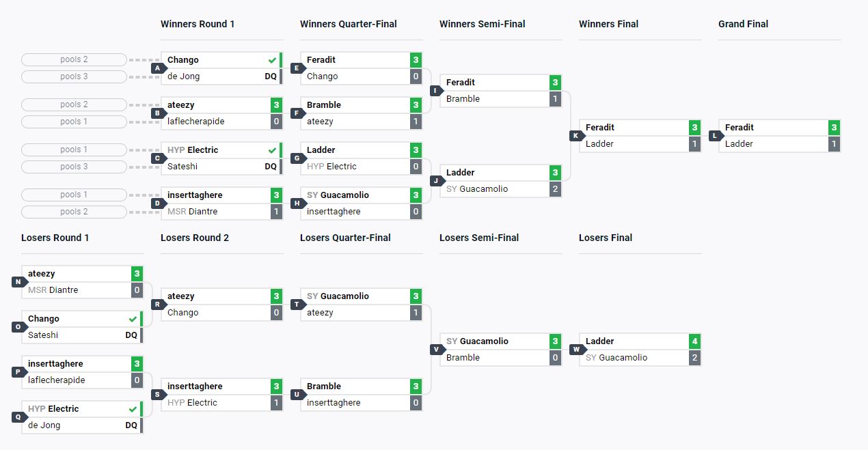The image size is (868, 450).
Task: Click the green checkmark beside Chango in match A
Action: point(272,60)
